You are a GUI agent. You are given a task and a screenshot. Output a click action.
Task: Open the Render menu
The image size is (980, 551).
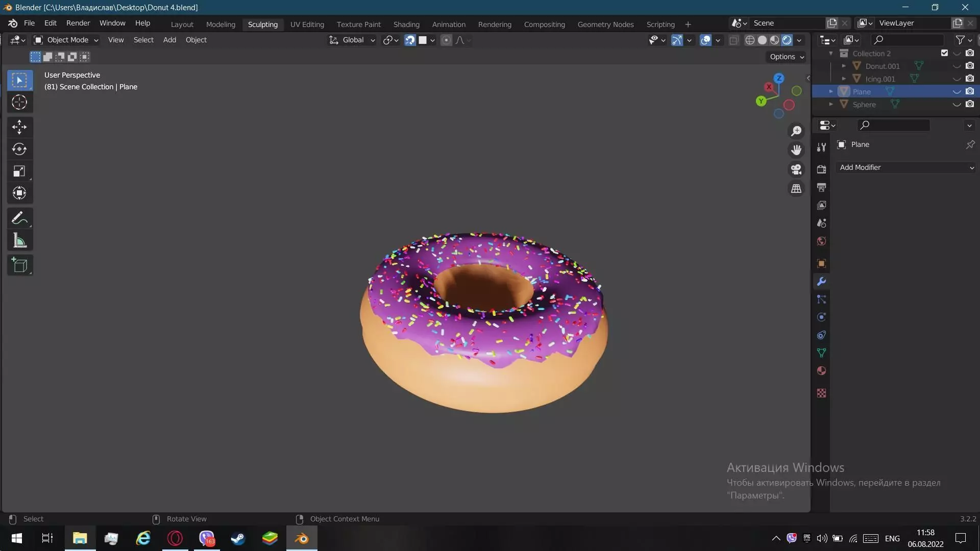(x=78, y=23)
